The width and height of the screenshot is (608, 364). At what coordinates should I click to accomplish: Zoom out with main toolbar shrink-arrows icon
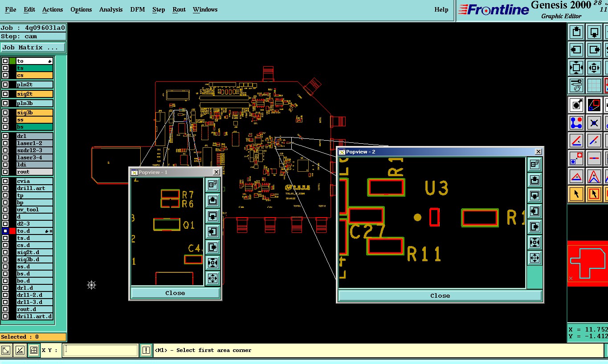(x=594, y=68)
